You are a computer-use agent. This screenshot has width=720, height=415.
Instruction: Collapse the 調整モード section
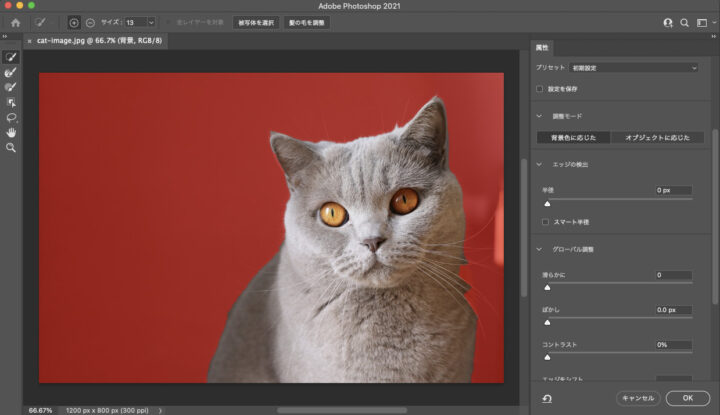(539, 116)
